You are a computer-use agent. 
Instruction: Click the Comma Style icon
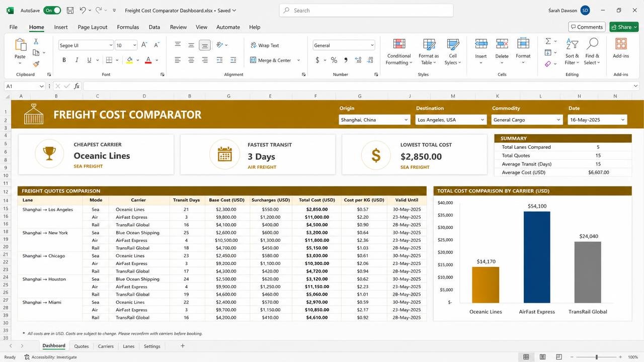pyautogui.click(x=346, y=60)
